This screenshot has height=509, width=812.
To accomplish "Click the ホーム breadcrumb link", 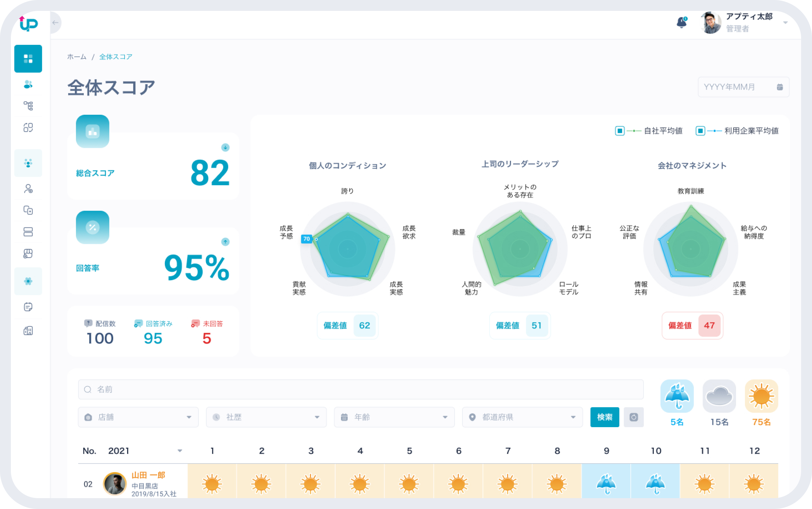I will pos(76,57).
